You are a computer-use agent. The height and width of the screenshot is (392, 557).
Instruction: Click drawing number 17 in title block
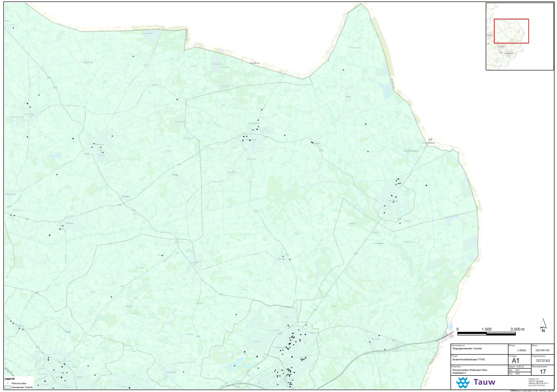542,371
